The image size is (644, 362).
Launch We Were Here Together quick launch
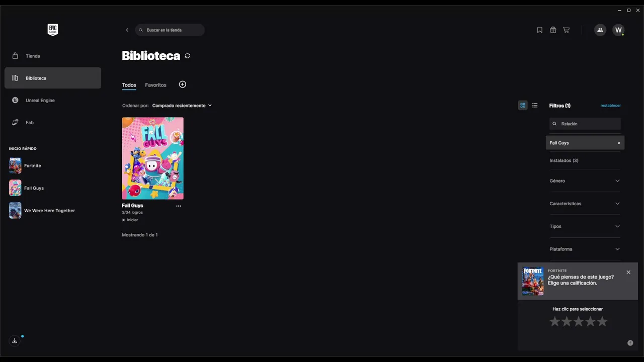click(42, 210)
